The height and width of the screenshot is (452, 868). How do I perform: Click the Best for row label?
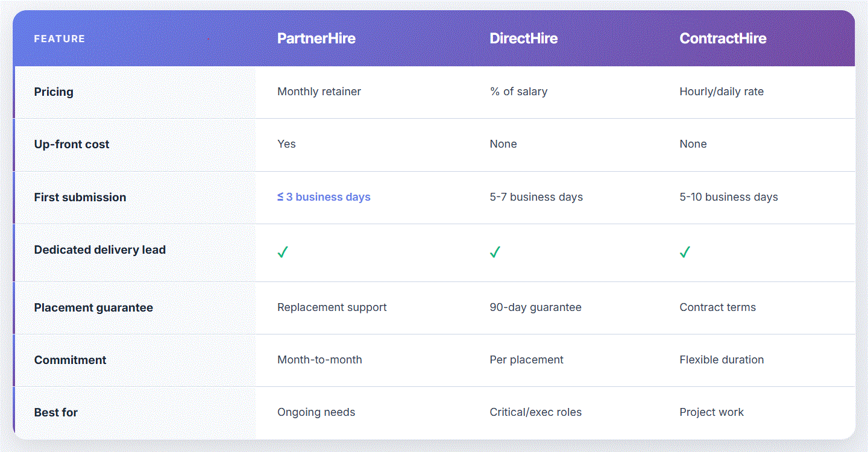pos(56,413)
